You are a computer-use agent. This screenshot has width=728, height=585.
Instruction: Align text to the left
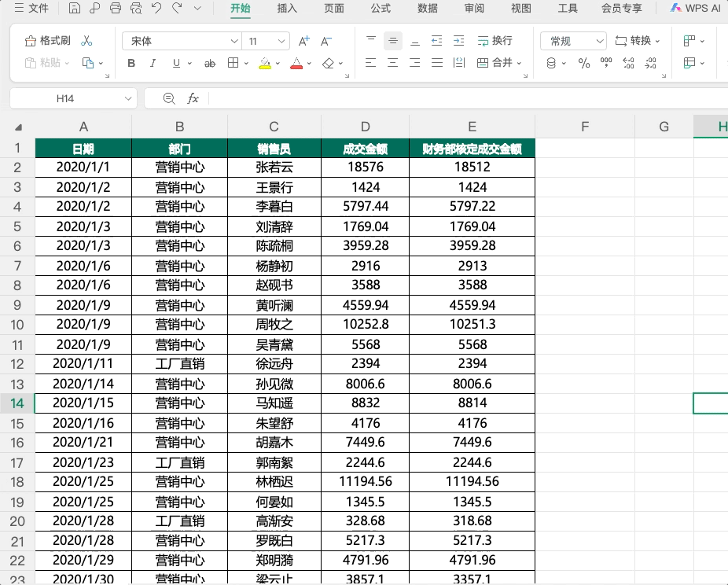coord(370,63)
